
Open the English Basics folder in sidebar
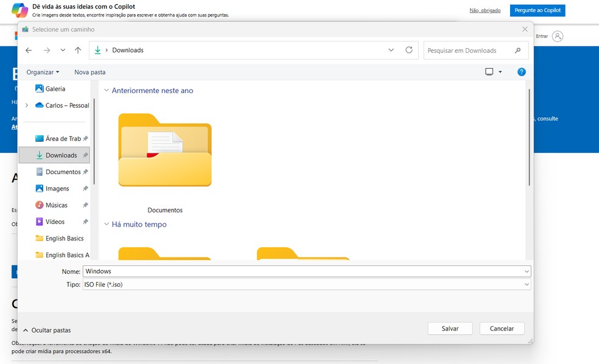63,238
